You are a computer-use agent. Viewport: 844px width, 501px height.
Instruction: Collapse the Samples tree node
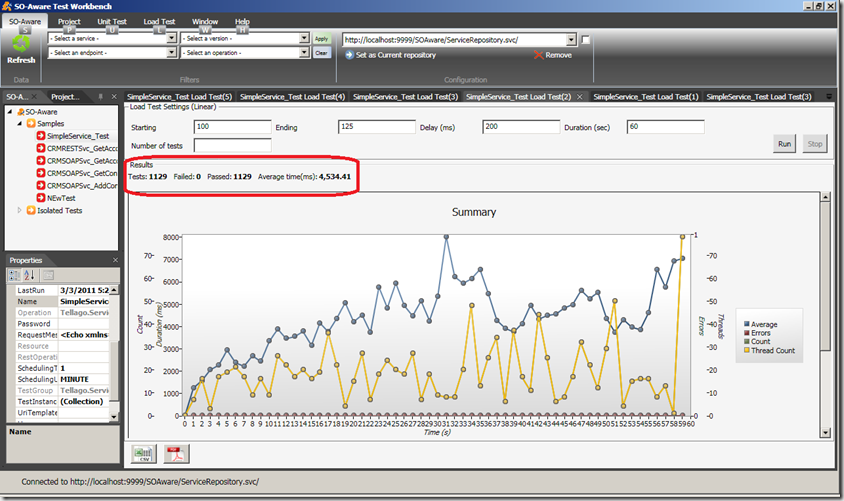coord(20,124)
